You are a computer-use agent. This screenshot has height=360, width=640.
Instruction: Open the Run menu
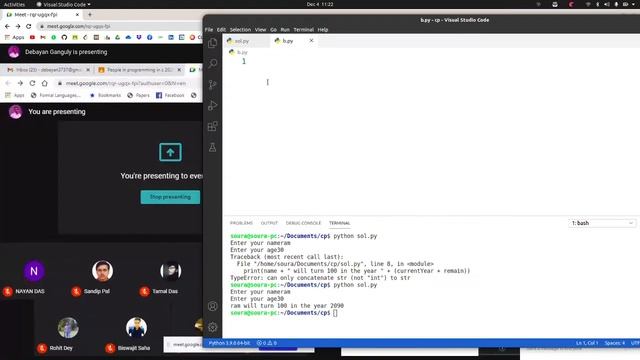(x=285, y=30)
